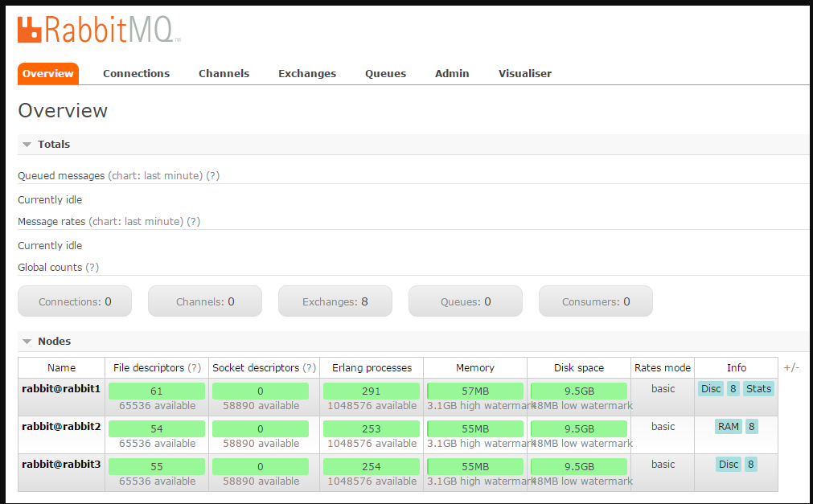The height and width of the screenshot is (504, 813).
Task: Change chart range for Queued messages
Action: (155, 176)
